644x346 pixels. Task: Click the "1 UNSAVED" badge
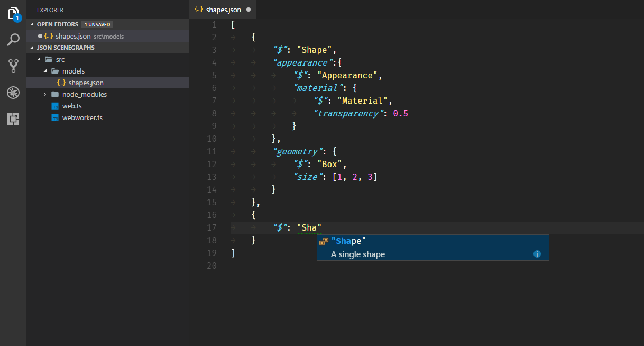pyautogui.click(x=98, y=24)
